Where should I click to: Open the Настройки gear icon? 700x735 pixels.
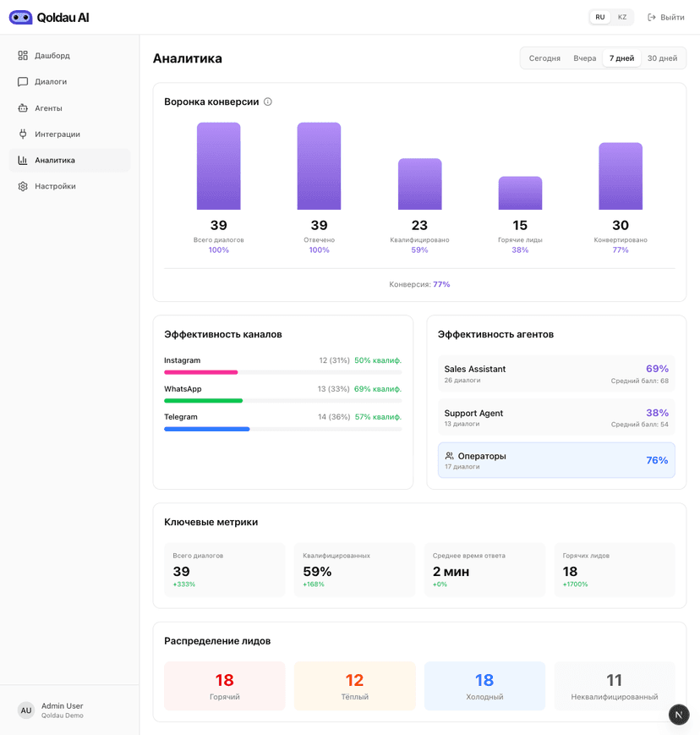(23, 186)
